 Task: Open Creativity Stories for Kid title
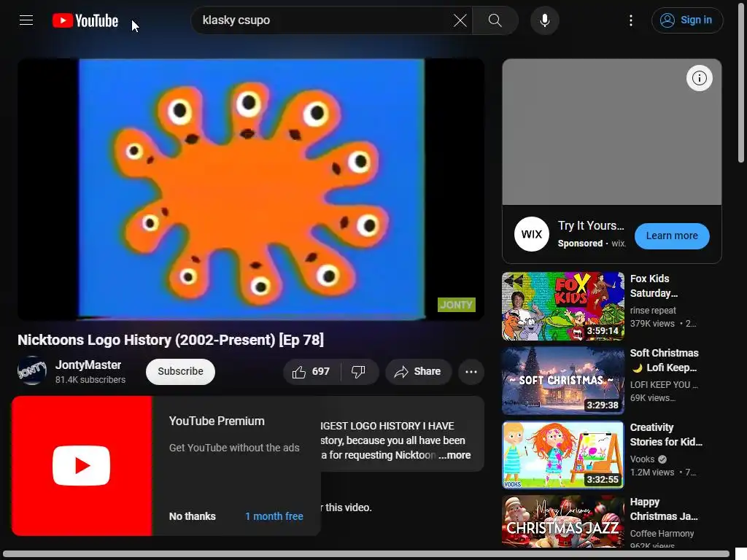point(666,435)
